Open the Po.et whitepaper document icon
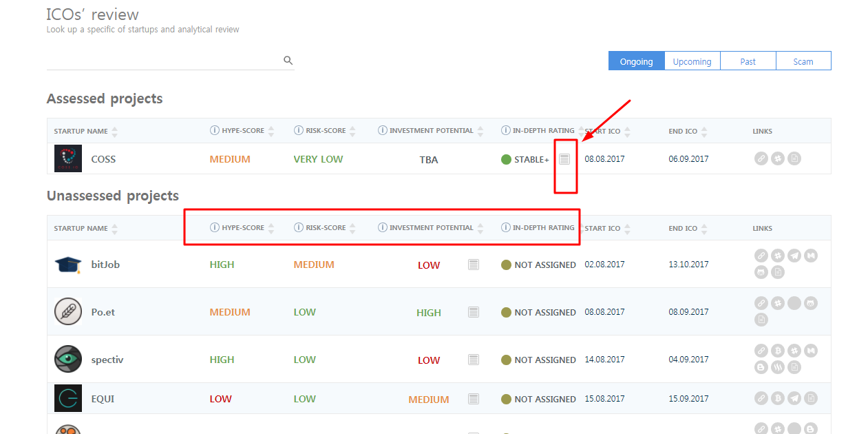Image resolution: width=868 pixels, height=434 pixels. [761, 320]
